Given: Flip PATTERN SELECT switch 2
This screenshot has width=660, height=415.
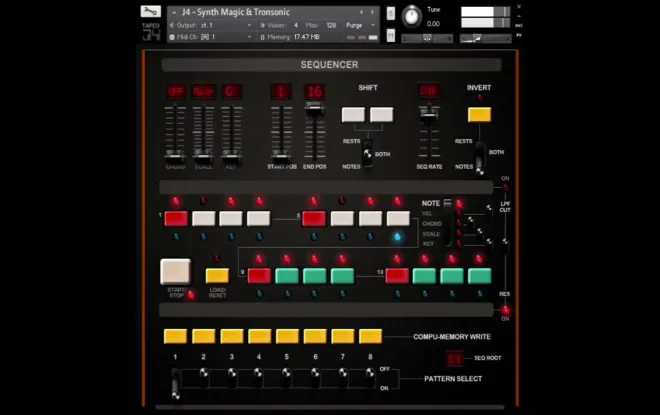Looking at the screenshot, I should (x=204, y=377).
